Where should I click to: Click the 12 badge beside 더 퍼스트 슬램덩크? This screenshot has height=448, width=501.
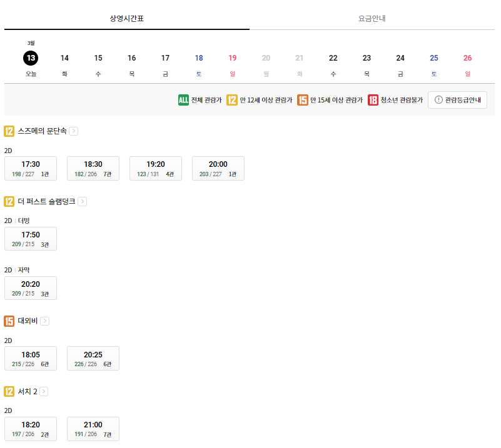pyautogui.click(x=9, y=201)
